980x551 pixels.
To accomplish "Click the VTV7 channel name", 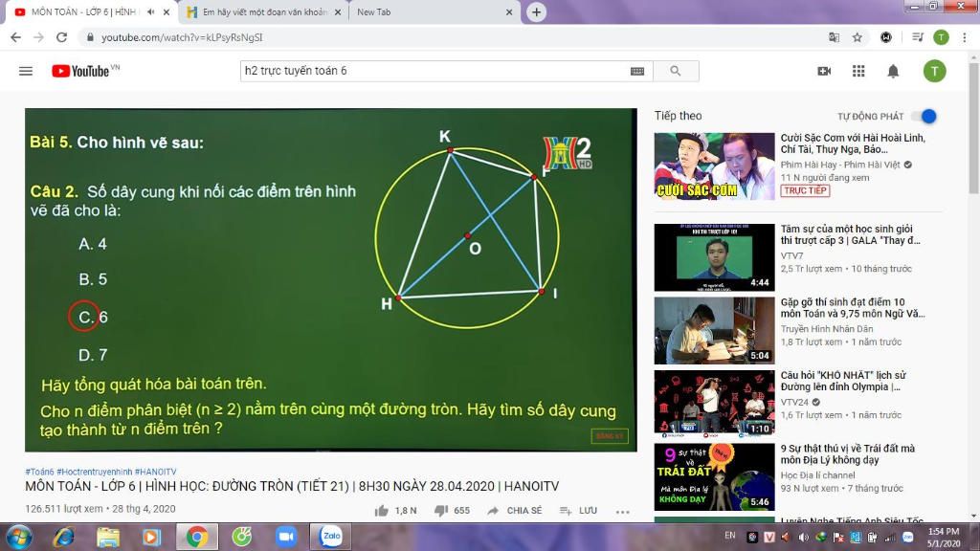I will [x=791, y=255].
